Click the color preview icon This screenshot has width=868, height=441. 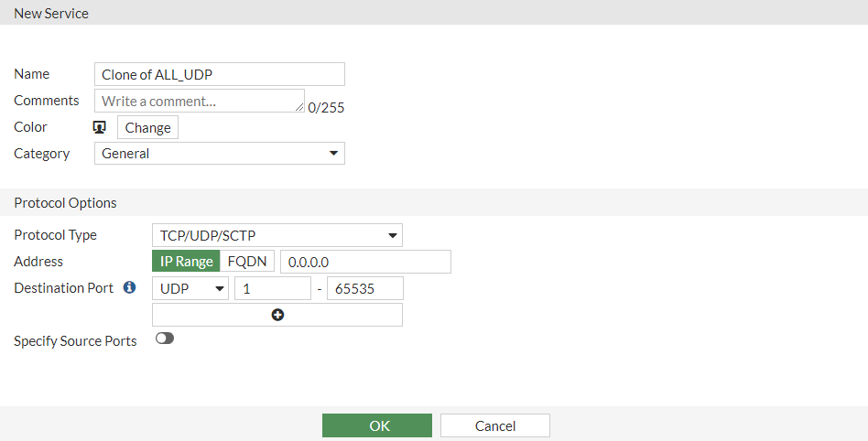(x=100, y=127)
